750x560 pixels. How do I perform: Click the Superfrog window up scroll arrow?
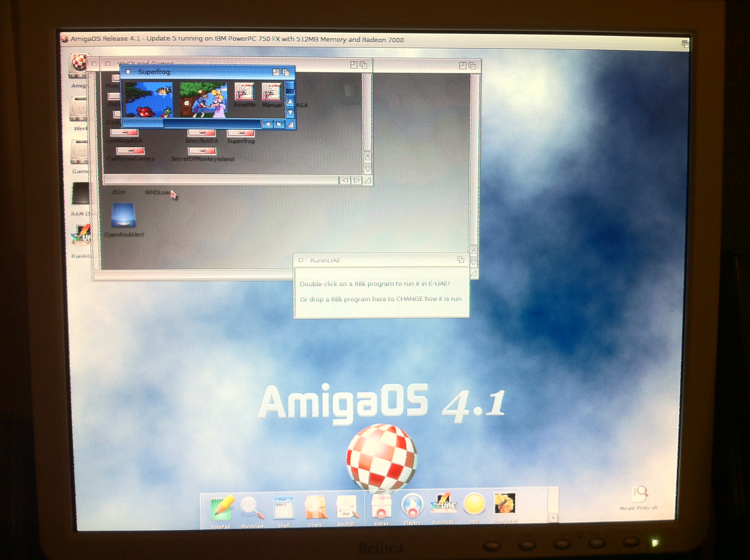(290, 101)
